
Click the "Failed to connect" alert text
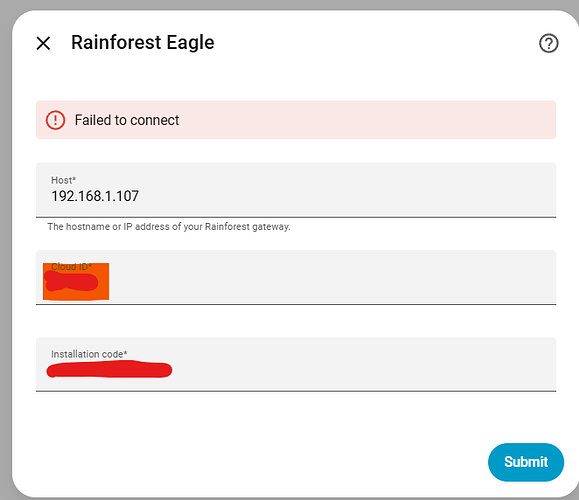pos(127,120)
